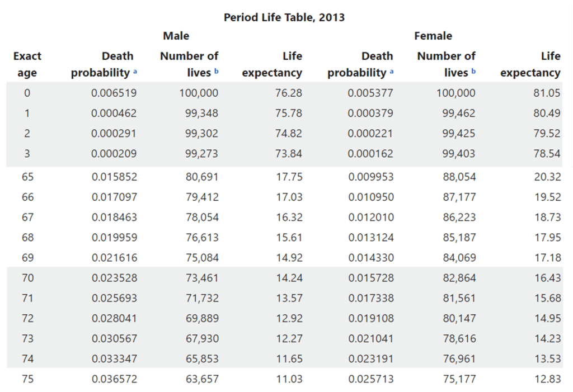Image resolution: width=573 pixels, height=392 pixels.
Task: Select the exact age 3 row label
Action: click(27, 154)
